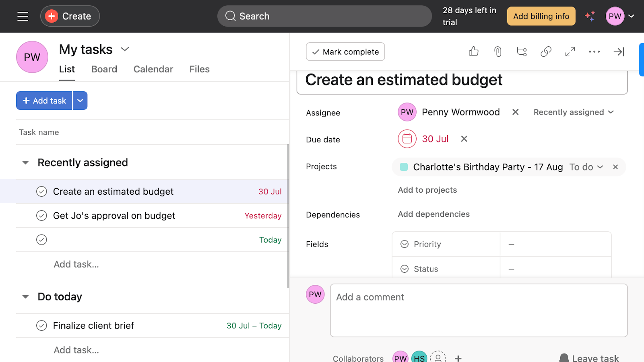The height and width of the screenshot is (362, 644).
Task: Click the 'Add billing info' button
Action: (541, 16)
